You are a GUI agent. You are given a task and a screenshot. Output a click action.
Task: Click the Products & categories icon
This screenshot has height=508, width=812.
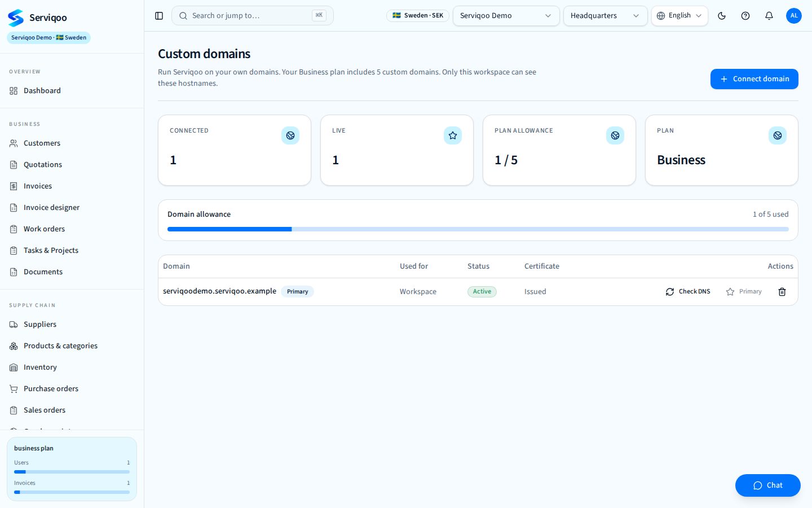[14, 346]
